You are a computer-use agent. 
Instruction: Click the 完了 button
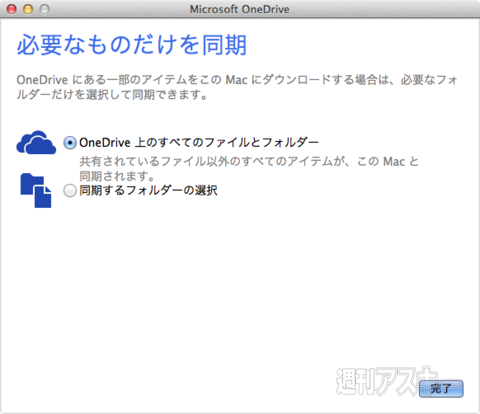click(x=441, y=388)
